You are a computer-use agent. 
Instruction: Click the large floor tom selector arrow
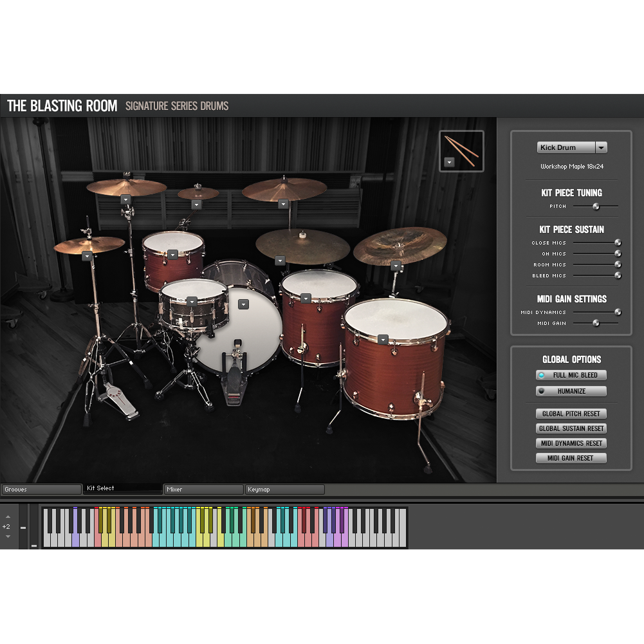pos(383,339)
